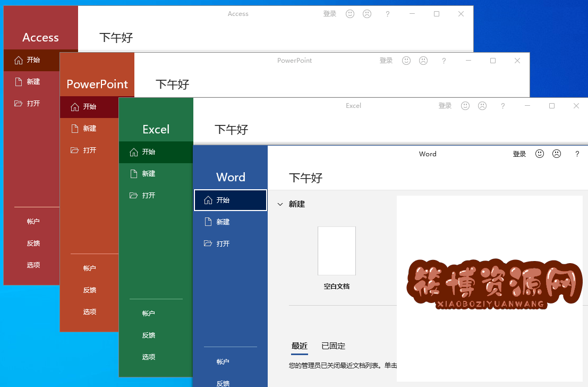This screenshot has height=387, width=588.
Task: Click the smiley face icon in PowerPoint title bar
Action: tap(406, 61)
